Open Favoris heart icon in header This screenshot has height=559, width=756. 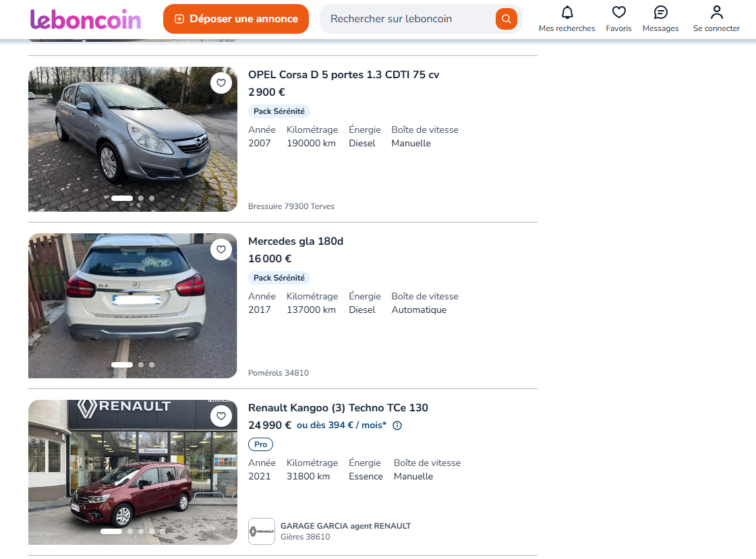[x=618, y=13]
